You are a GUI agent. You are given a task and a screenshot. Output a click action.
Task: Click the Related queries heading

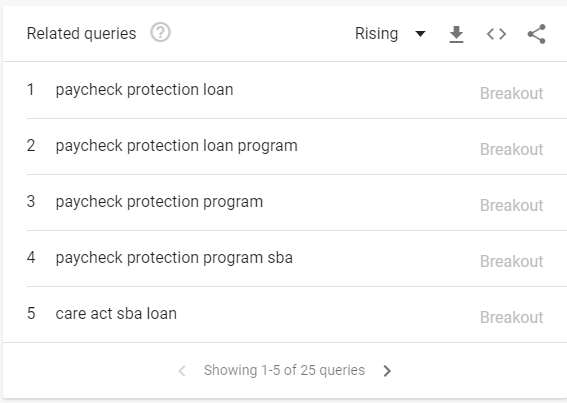tap(81, 34)
